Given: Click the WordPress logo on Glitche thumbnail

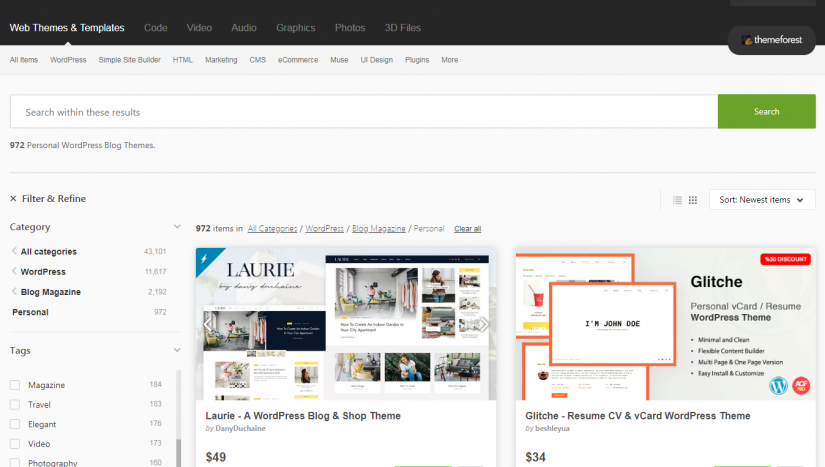Looking at the screenshot, I should [779, 386].
